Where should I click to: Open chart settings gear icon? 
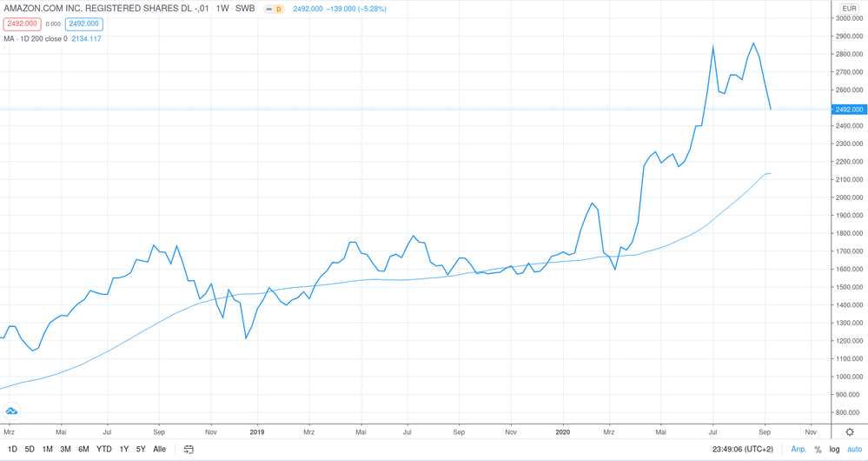(x=849, y=432)
